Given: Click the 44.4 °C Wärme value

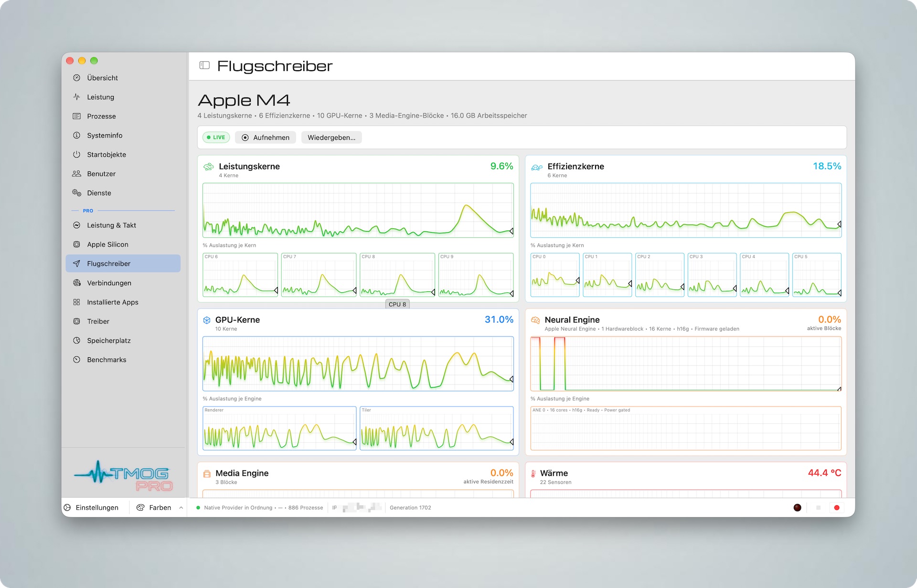Looking at the screenshot, I should click(824, 472).
